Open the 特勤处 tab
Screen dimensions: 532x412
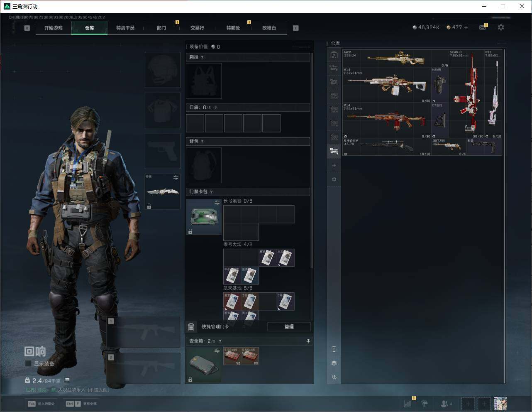pos(233,28)
